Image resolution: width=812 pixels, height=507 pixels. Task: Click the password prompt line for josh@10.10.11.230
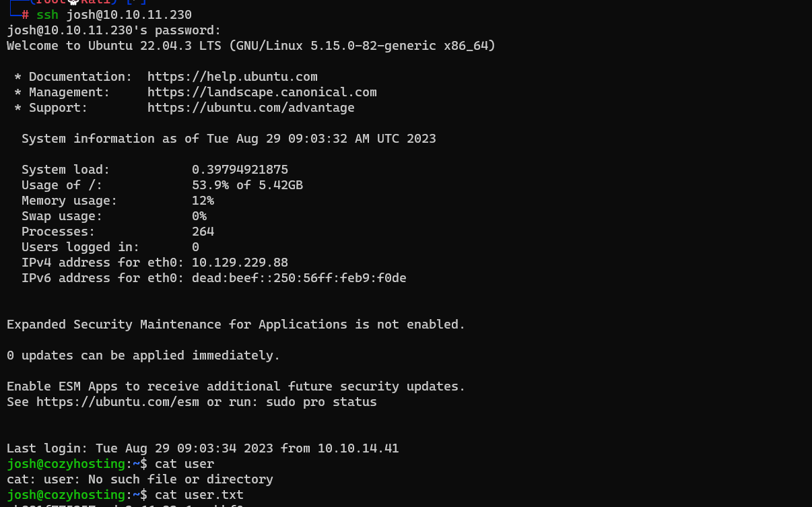(x=112, y=30)
